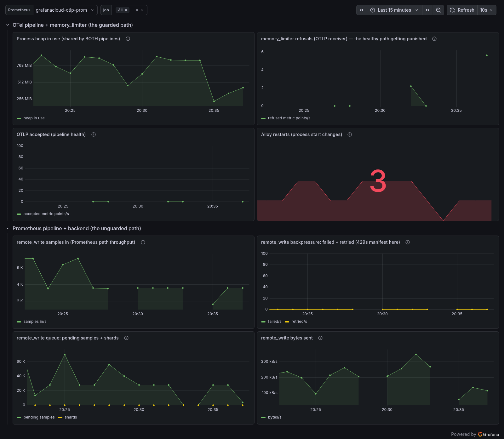
Task: Click the job variable label
Action: point(106,10)
